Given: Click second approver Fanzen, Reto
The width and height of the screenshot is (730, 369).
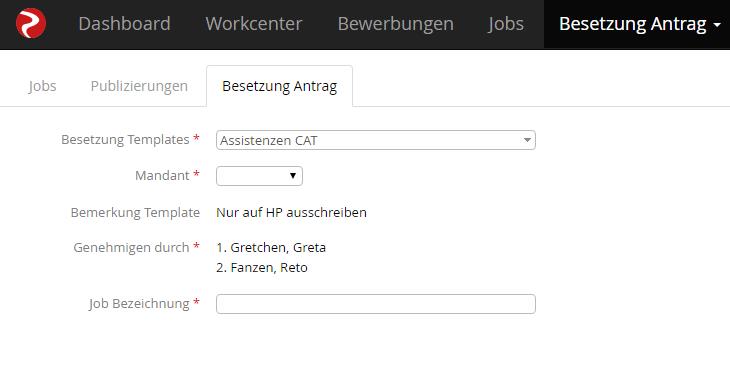Looking at the screenshot, I should point(262,268).
